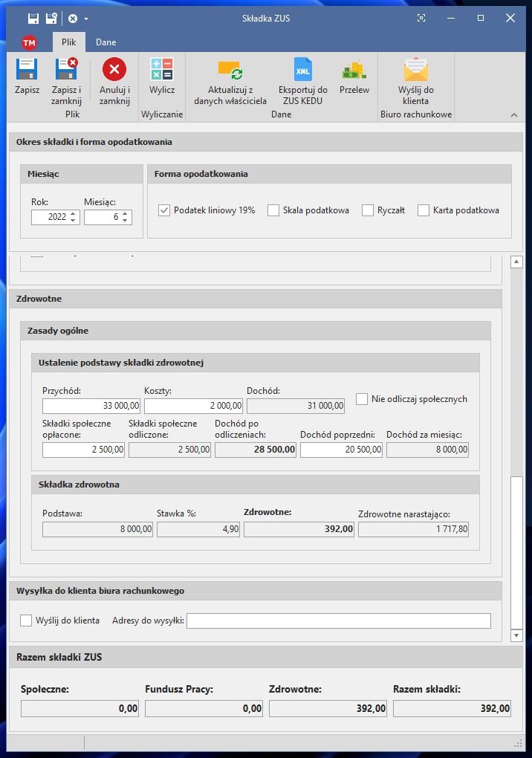The image size is (532, 758).
Task: Check Nie odliczaj społecznych option
Action: [362, 399]
